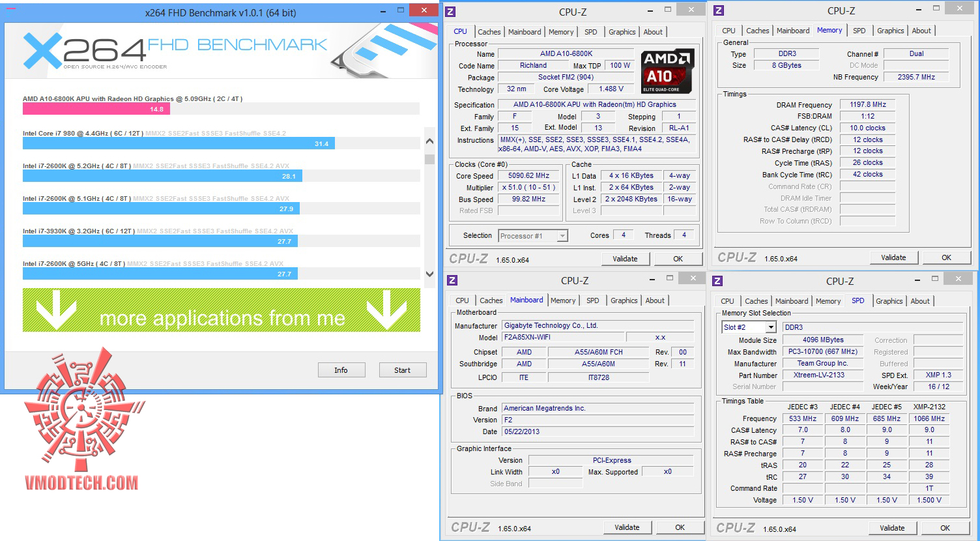Click the CAS# Latency value '10.0 clocks'
980x541 pixels.
click(x=868, y=128)
